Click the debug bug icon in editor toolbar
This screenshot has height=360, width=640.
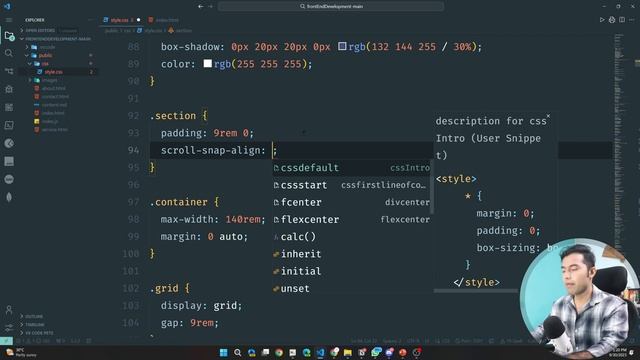[612, 20]
